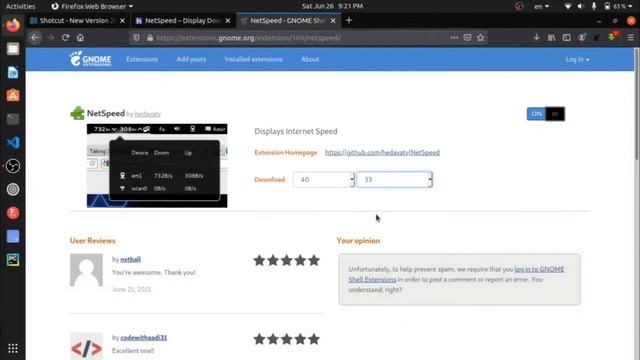Open Add yours navigation item
Screen dimensions: 640x360
click(x=191, y=59)
